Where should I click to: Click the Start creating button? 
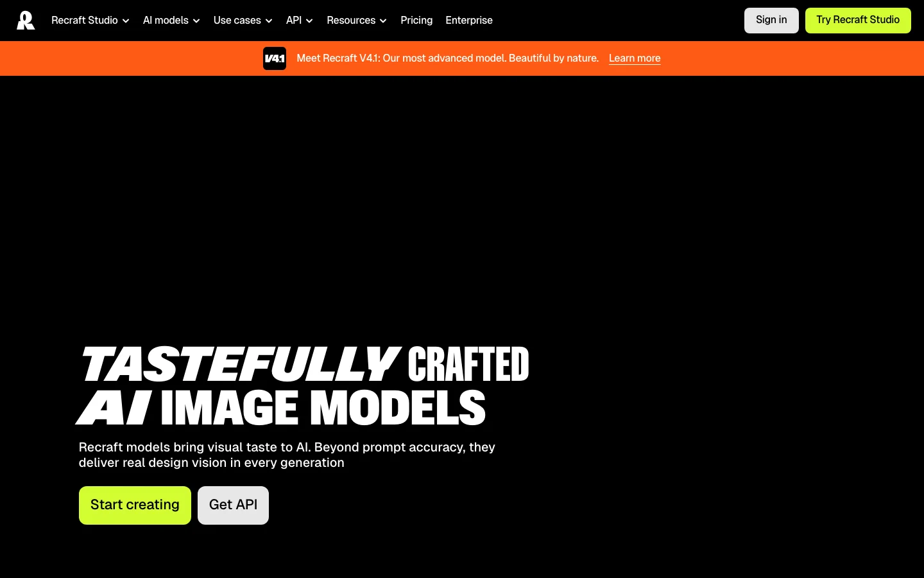(x=135, y=505)
